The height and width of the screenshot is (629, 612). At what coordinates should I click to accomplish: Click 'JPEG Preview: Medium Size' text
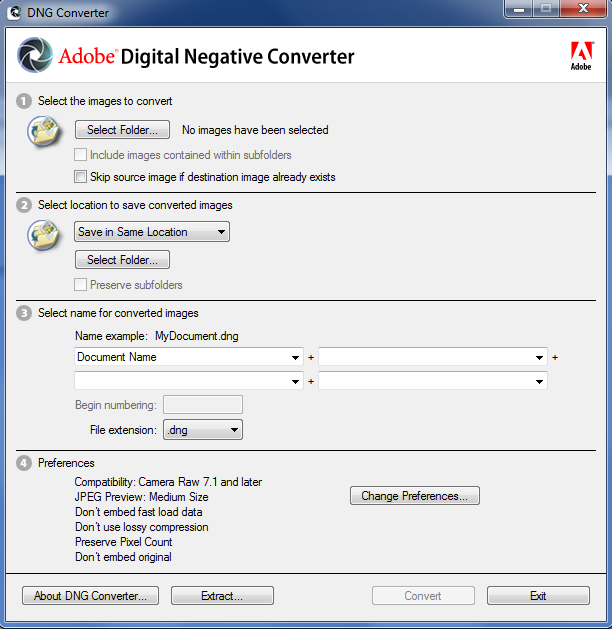click(x=142, y=497)
